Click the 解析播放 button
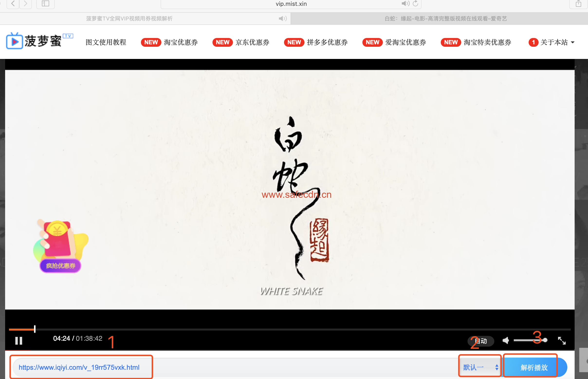 [534, 368]
